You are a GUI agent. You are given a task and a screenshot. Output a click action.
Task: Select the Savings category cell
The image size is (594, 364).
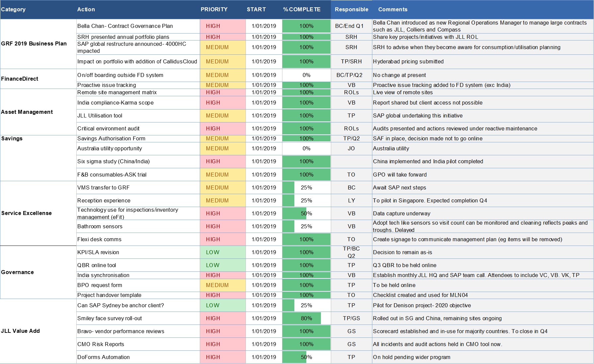point(38,158)
